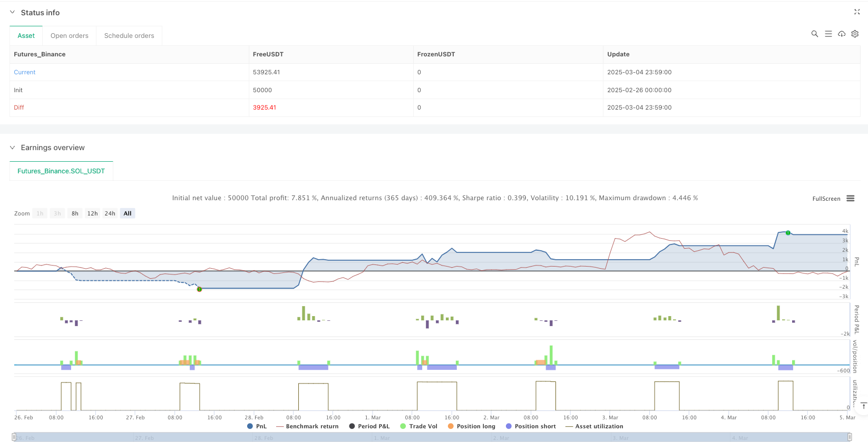Toggle the Position short legend series
The width and height of the screenshot is (868, 442).
tap(531, 426)
